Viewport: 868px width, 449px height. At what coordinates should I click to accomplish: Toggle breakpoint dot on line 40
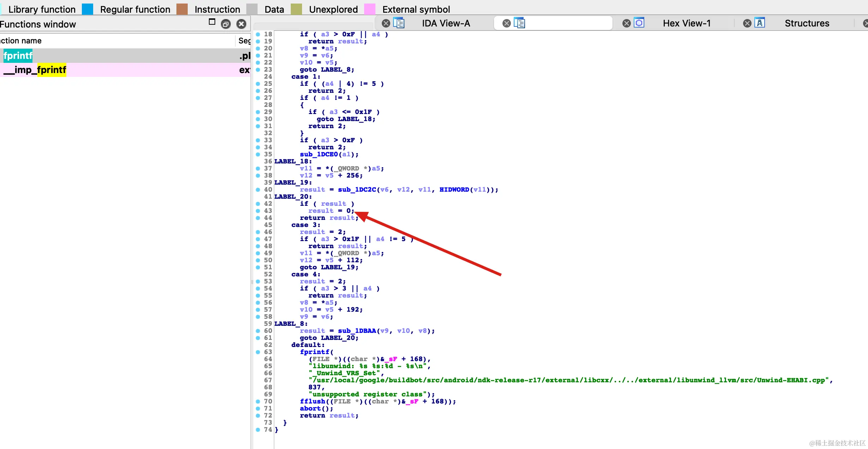click(x=258, y=190)
